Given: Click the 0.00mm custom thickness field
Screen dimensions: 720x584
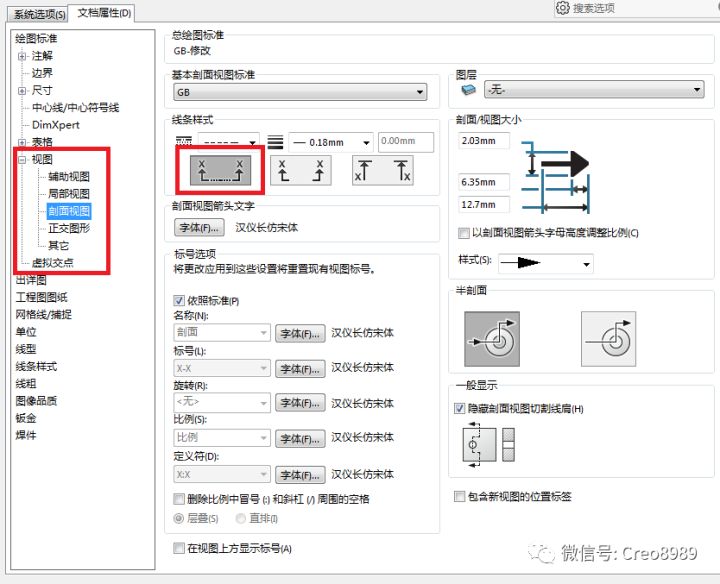Looking at the screenshot, I should pyautogui.click(x=406, y=142).
